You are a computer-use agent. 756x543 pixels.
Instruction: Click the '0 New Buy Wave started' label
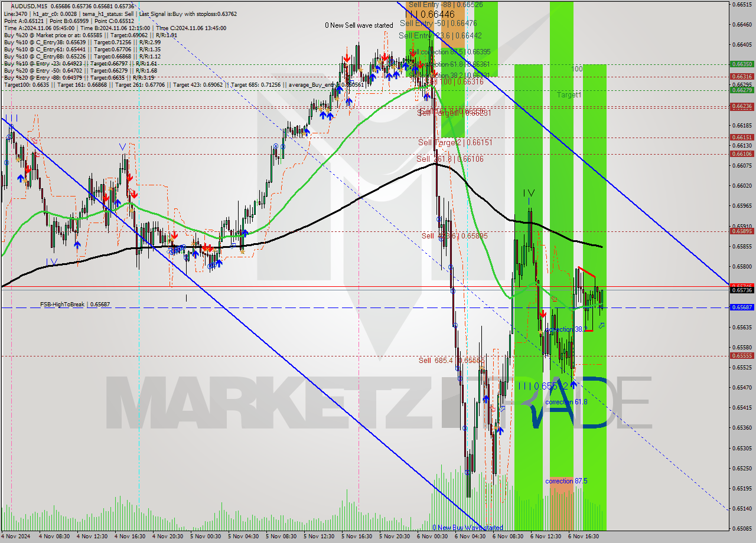468,528
